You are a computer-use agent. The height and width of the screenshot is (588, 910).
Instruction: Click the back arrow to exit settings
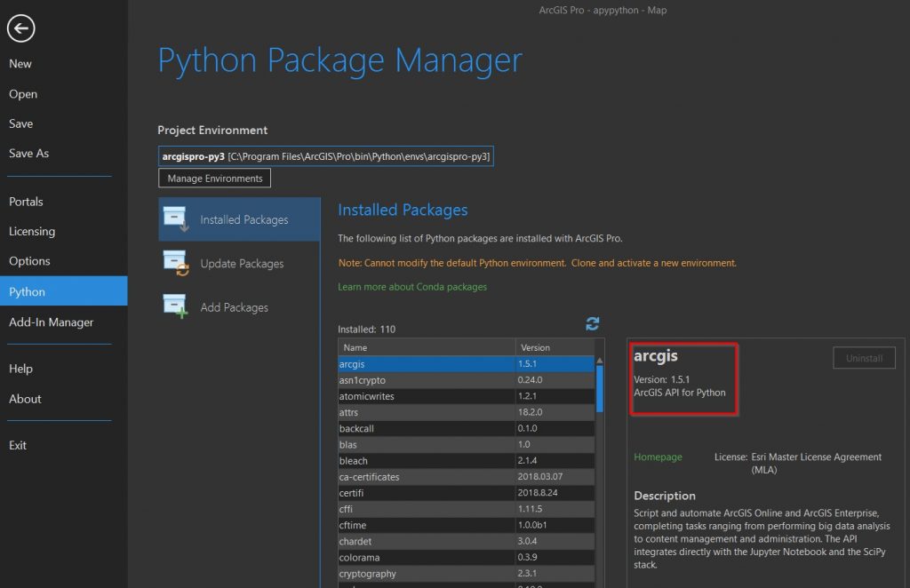click(20, 28)
